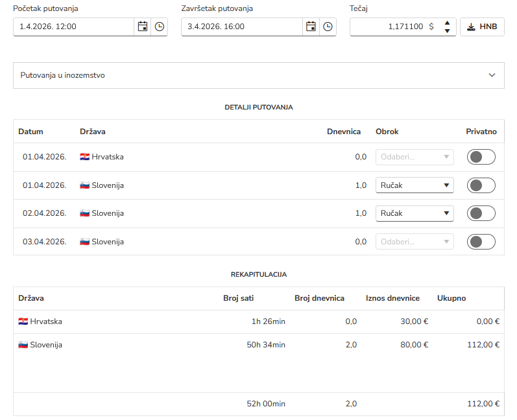Click the Slovenian flag in Rekapitulacija table
Viewport: 517px width, 420px height.
point(23,345)
